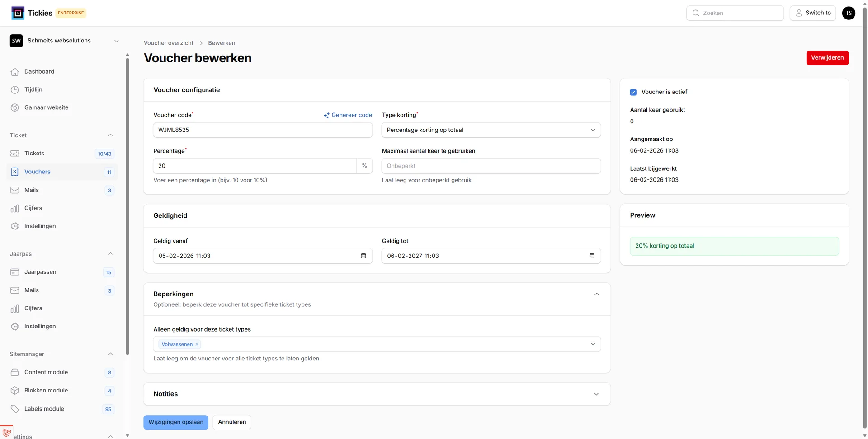Click the Tickies logo icon
Viewport: 868px width, 439px height.
coord(18,13)
